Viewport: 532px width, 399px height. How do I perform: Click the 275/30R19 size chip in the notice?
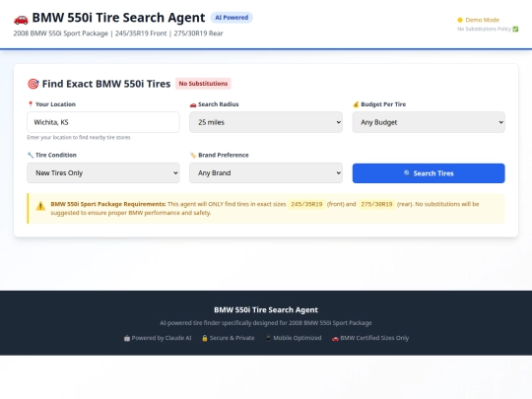pyautogui.click(x=376, y=204)
